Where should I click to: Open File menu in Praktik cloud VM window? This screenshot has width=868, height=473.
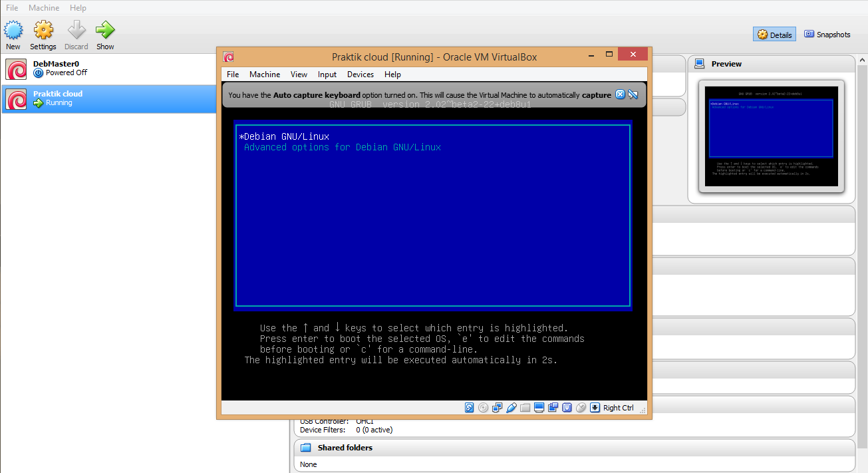233,75
